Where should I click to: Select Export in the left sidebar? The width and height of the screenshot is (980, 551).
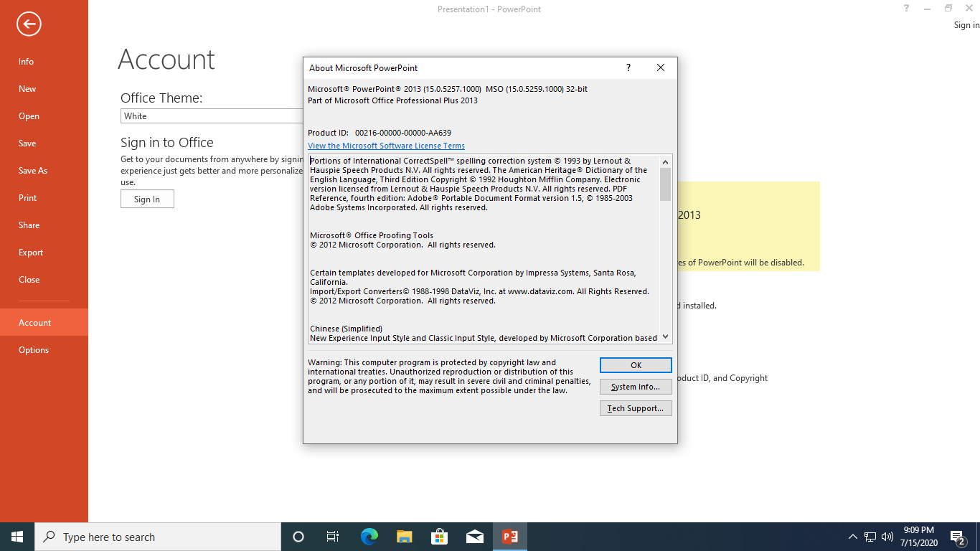click(x=44, y=253)
